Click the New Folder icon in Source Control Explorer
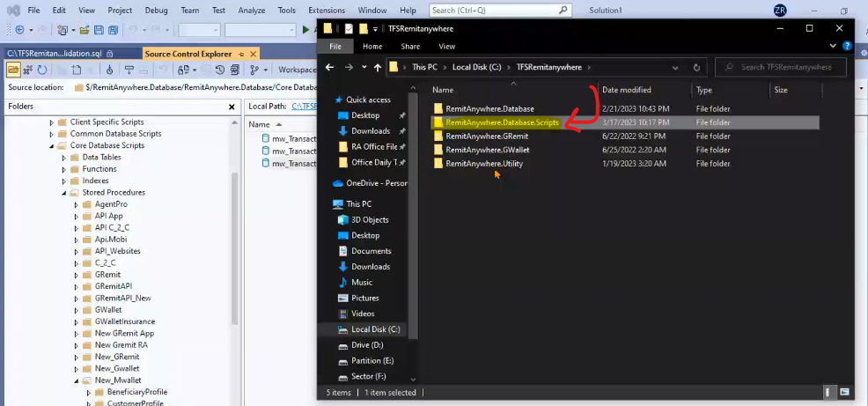Viewport: 868px width, 406px height. pyautogui.click(x=77, y=70)
